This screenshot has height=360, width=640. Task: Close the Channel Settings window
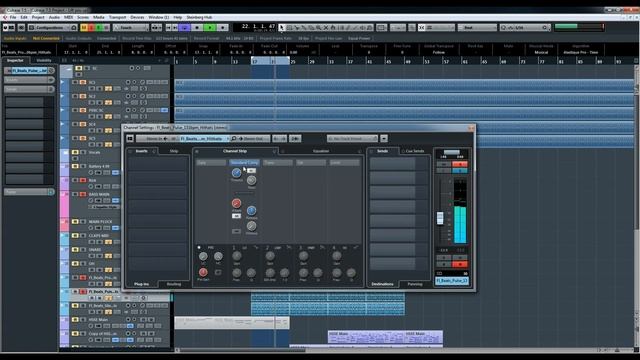click(471, 128)
